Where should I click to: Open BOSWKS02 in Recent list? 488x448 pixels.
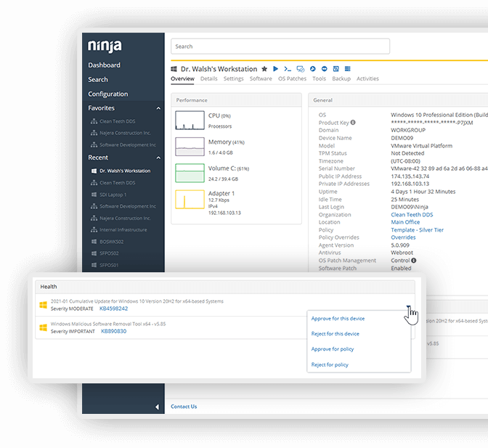click(111, 242)
